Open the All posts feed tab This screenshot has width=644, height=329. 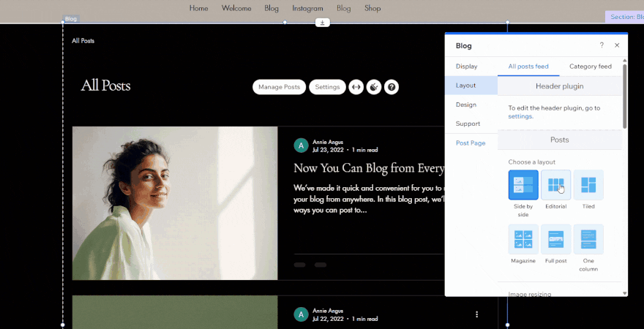(528, 67)
